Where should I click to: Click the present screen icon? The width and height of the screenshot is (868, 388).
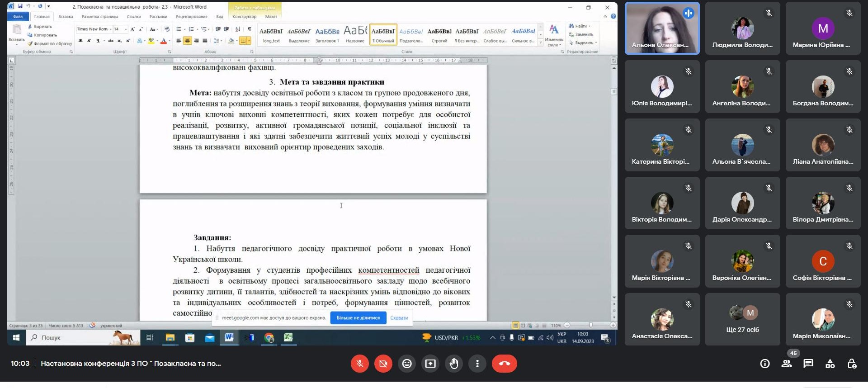[x=430, y=364]
